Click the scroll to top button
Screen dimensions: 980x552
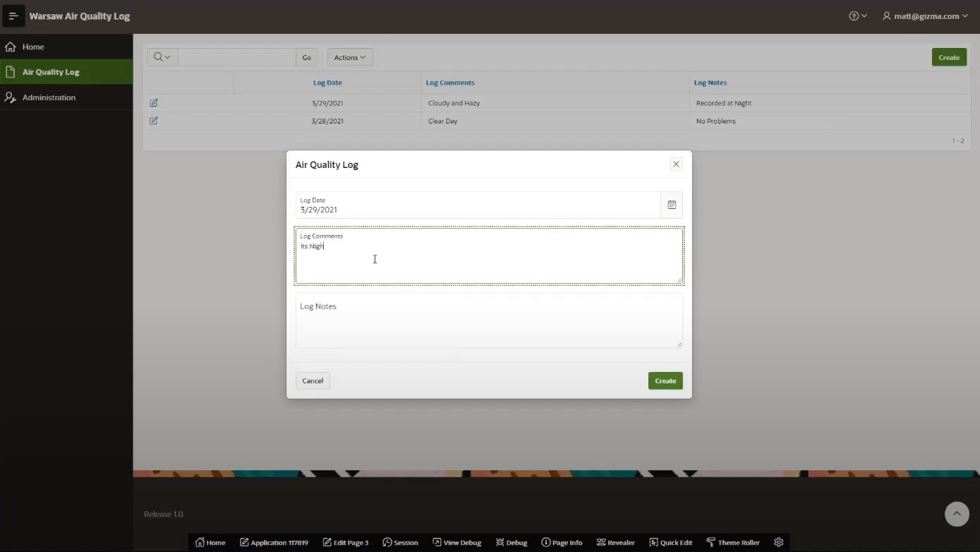point(957,514)
